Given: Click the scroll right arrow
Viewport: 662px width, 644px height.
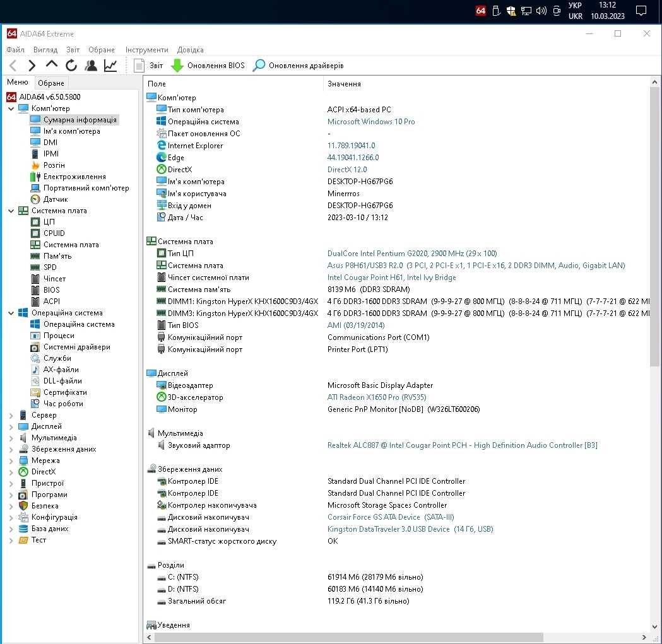Looking at the screenshot, I should point(644,637).
